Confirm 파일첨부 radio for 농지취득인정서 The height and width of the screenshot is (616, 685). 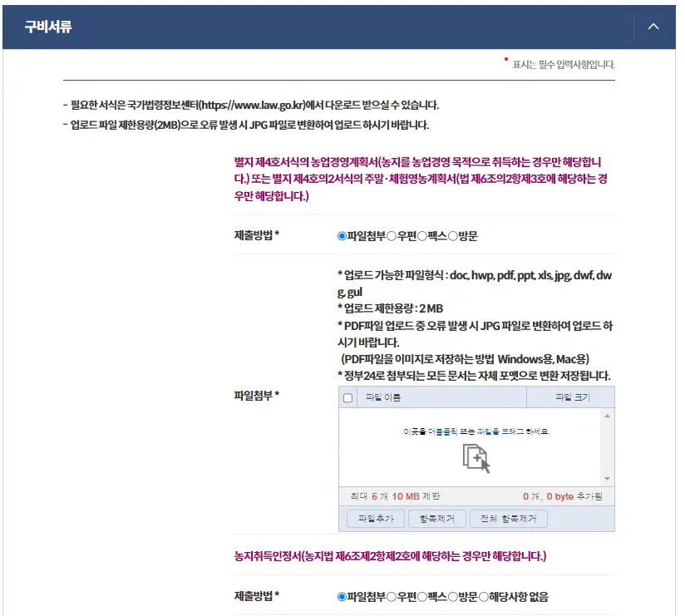click(343, 597)
